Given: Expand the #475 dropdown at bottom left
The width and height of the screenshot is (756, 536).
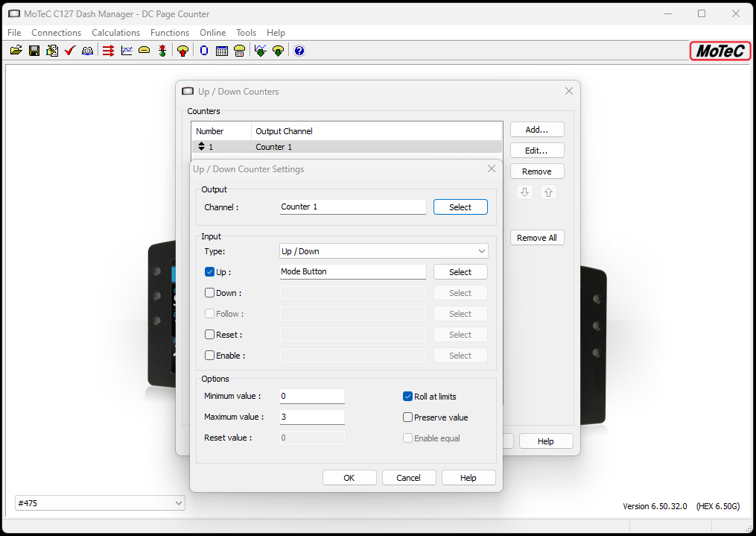Looking at the screenshot, I should (100, 503).
